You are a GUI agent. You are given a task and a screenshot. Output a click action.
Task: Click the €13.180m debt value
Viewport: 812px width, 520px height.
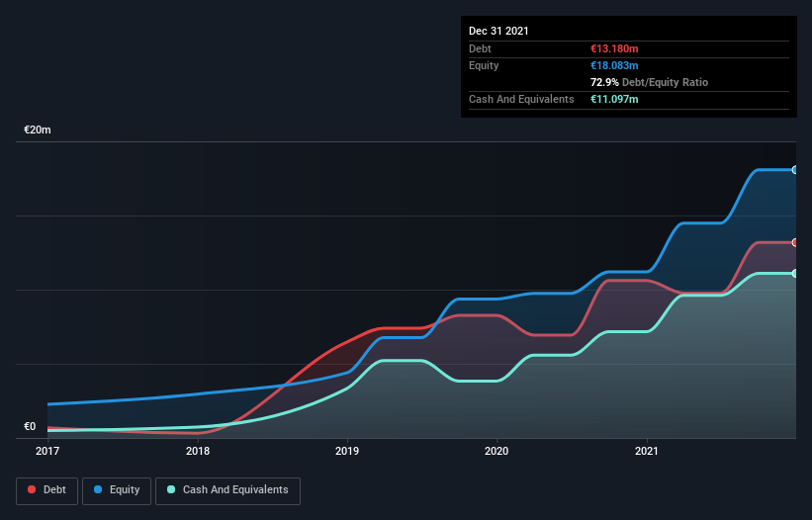pos(614,48)
